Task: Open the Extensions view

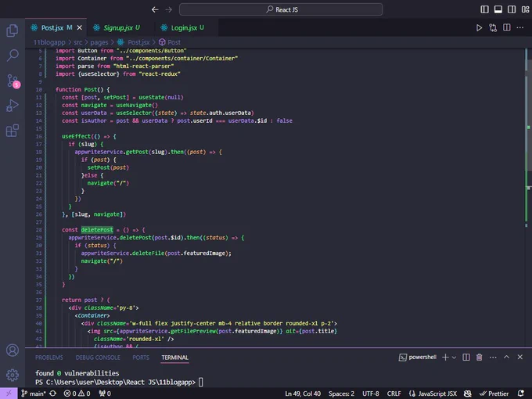Action: point(13,131)
